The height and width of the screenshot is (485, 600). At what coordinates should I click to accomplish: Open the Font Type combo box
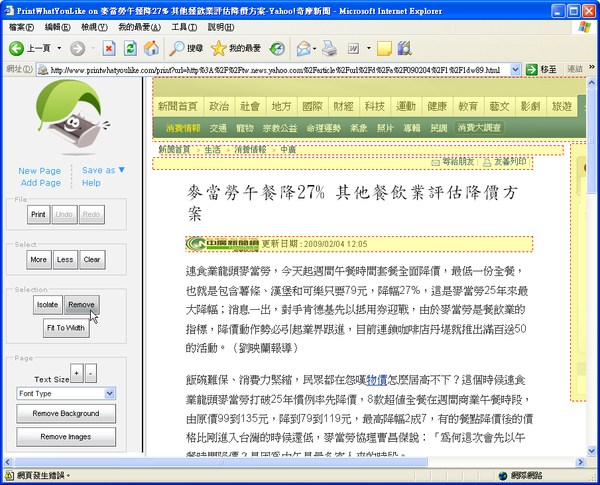pos(66,394)
